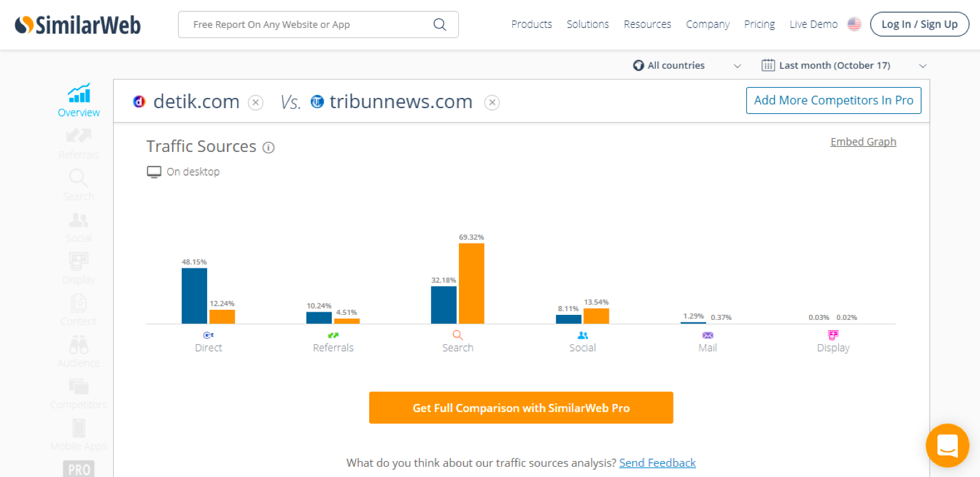The height and width of the screenshot is (477, 980).
Task: Click the Free Report search input field
Action: point(318,24)
